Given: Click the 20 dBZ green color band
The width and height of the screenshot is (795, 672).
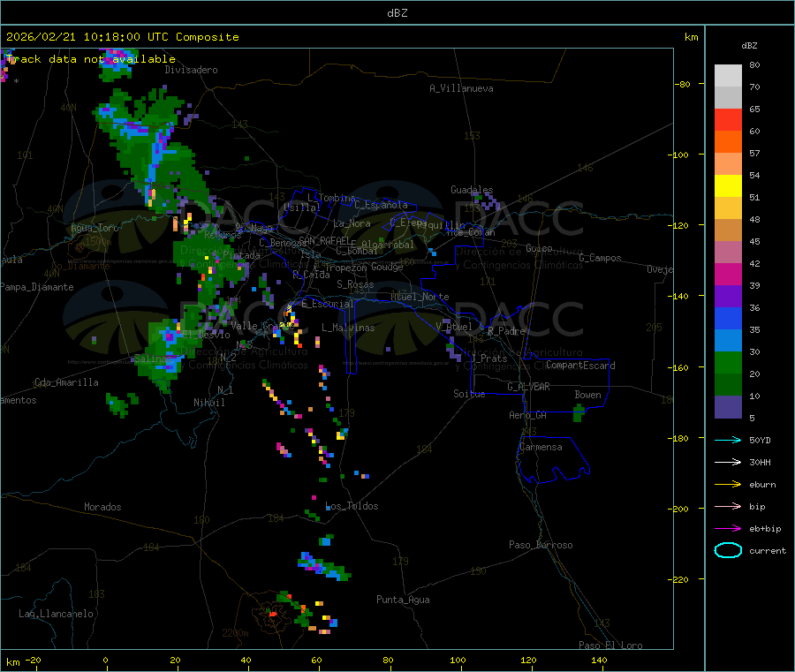Looking at the screenshot, I should (x=728, y=362).
